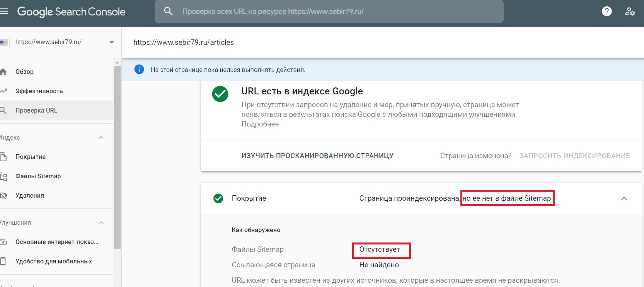Open the property selector dropdown
Image resolution: width=644 pixels, height=287 pixels.
(111, 42)
